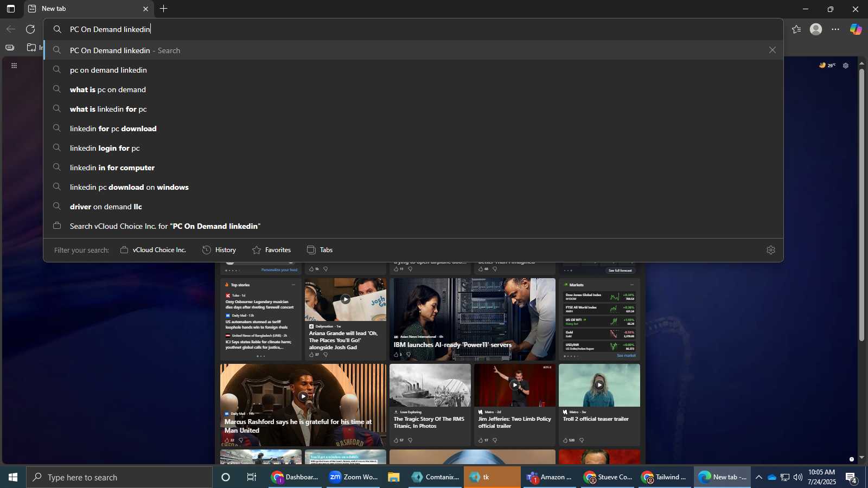The width and height of the screenshot is (868, 488).
Task: Open Settings and more ellipsis menu
Action: point(835,29)
